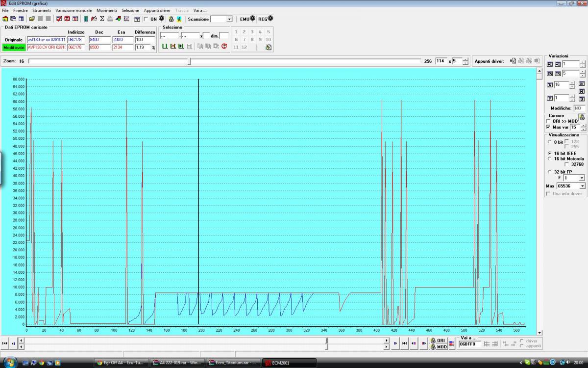
Task: Open the Variazione manuale menu
Action: (x=73, y=10)
